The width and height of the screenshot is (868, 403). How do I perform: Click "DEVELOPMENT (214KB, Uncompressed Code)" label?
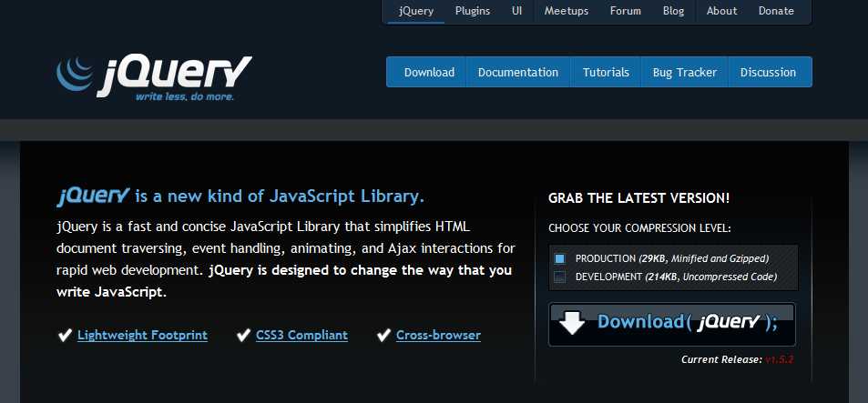676,277
